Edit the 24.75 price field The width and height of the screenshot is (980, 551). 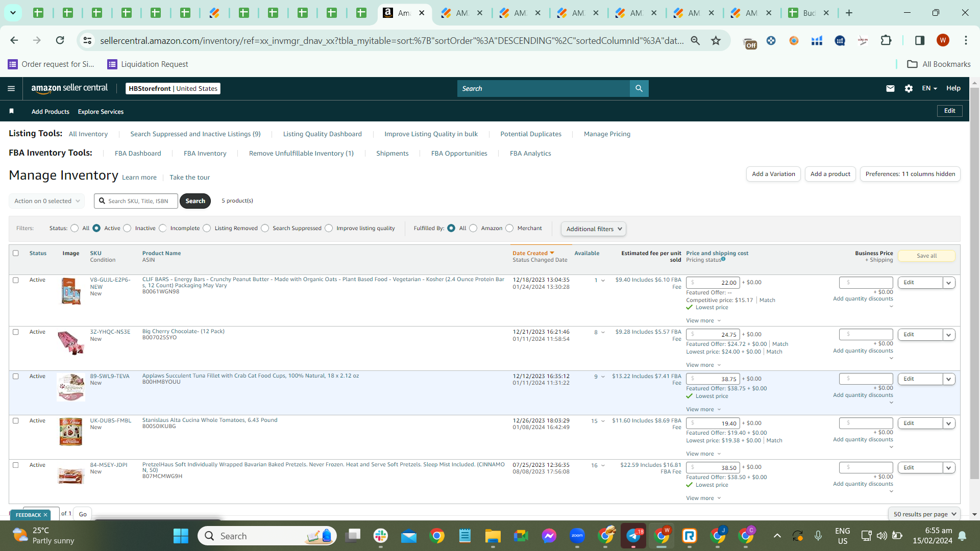point(713,335)
